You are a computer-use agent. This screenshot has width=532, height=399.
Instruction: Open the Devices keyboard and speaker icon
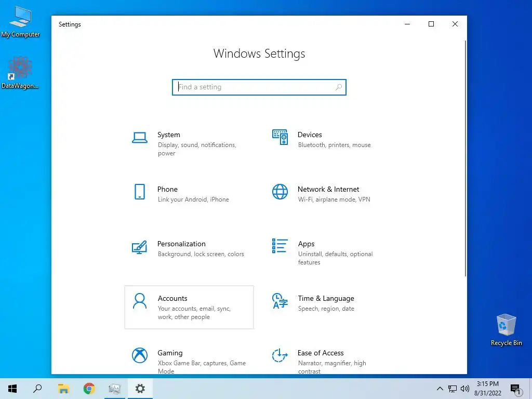point(280,137)
